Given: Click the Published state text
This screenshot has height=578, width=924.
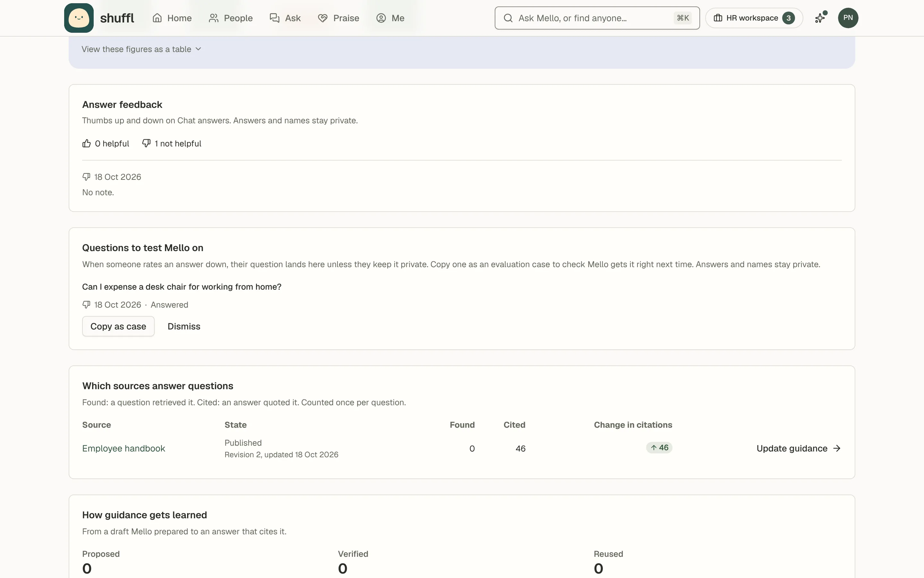Looking at the screenshot, I should 243,443.
